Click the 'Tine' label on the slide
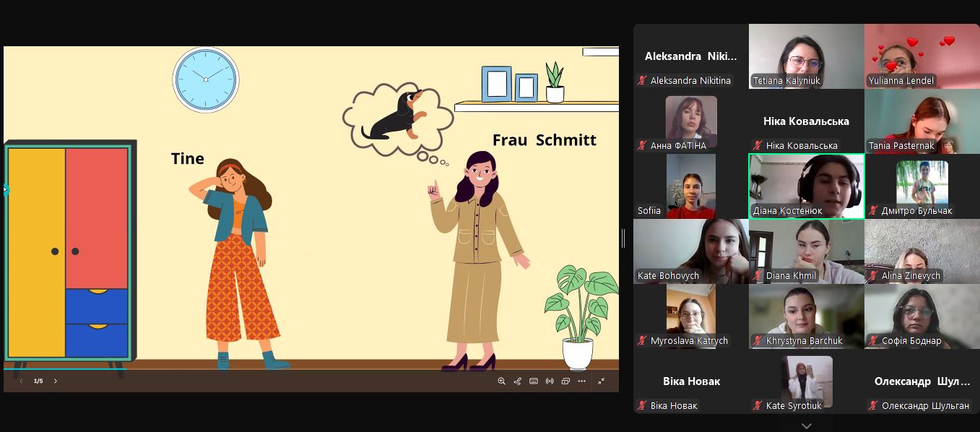980x432 pixels. (187, 159)
